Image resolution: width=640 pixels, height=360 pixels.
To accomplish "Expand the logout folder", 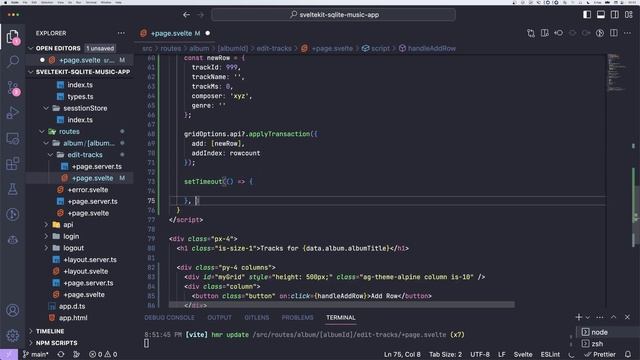I will [x=73, y=248].
